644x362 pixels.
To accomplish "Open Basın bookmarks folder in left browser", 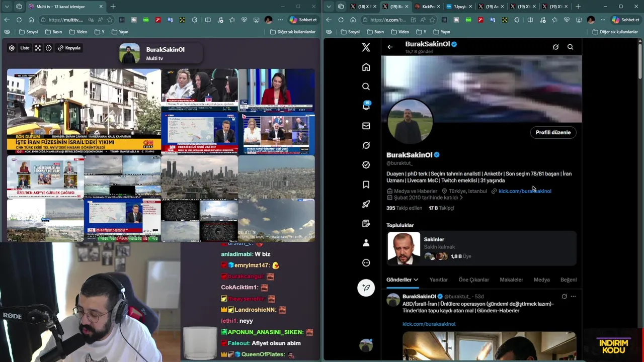I will (x=54, y=32).
